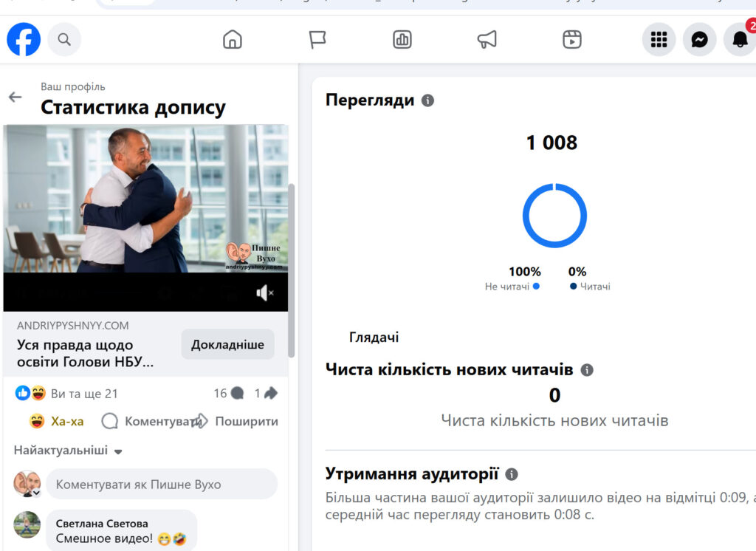Open the Facebook search icon
Screen dimensions: 756x551
click(x=64, y=39)
